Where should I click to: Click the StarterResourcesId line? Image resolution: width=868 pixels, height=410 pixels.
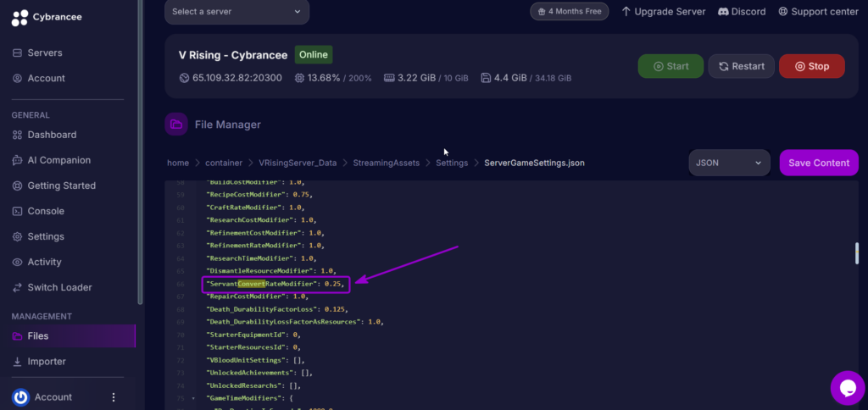pos(253,347)
